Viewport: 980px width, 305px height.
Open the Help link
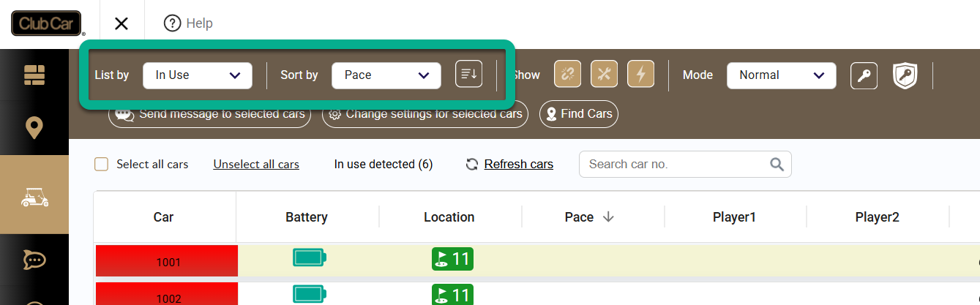tap(188, 23)
